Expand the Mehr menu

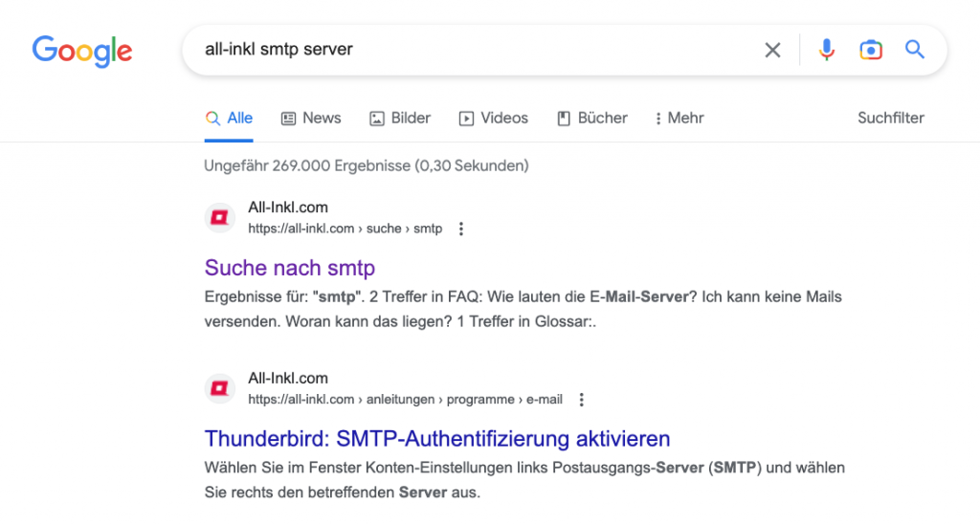coord(679,118)
